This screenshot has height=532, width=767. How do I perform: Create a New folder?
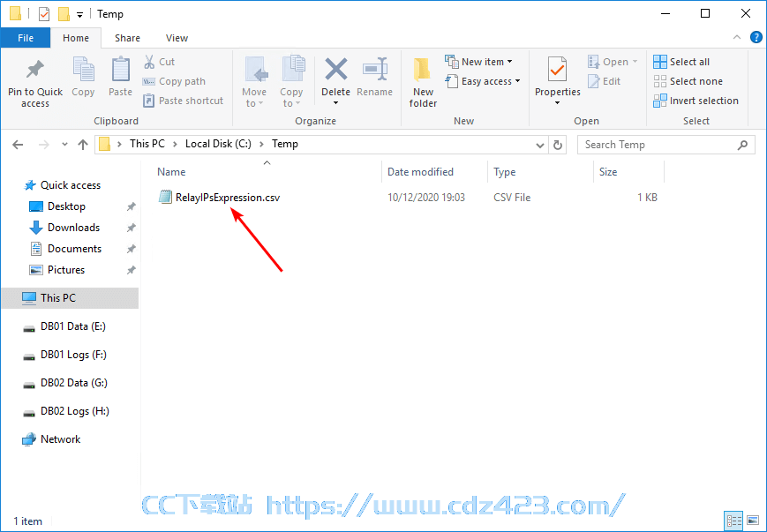click(x=423, y=82)
